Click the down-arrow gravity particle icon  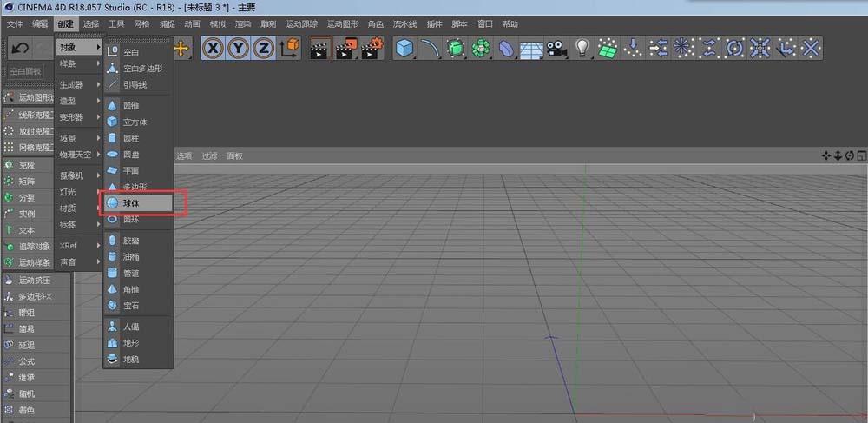(633, 49)
